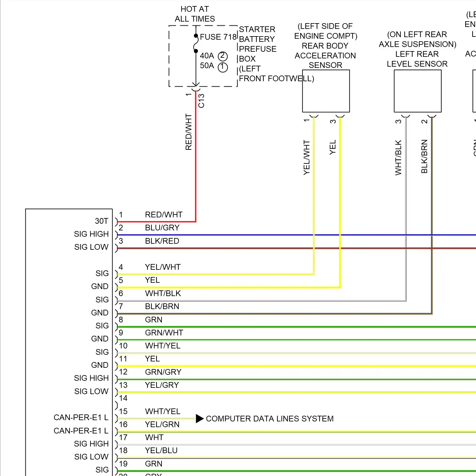Click vertical YEL label under acceleration sensor
Screen dimensions: 476x476
(333, 148)
